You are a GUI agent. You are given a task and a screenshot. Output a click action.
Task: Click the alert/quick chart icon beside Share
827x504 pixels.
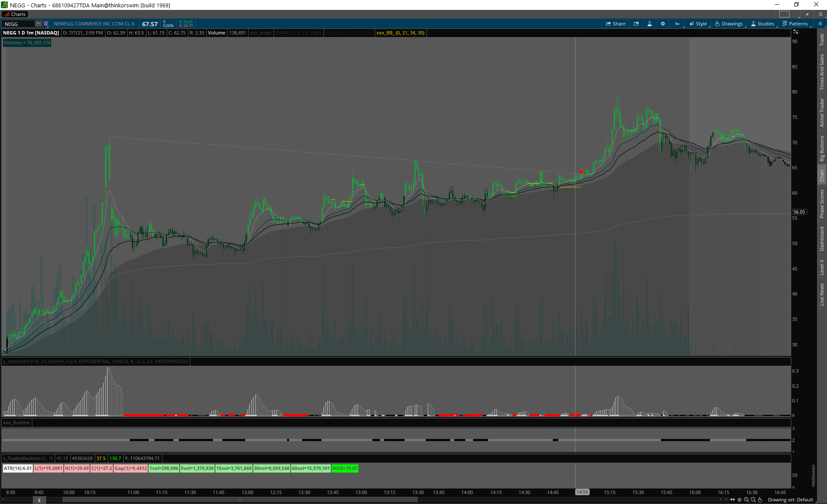pyautogui.click(x=636, y=24)
